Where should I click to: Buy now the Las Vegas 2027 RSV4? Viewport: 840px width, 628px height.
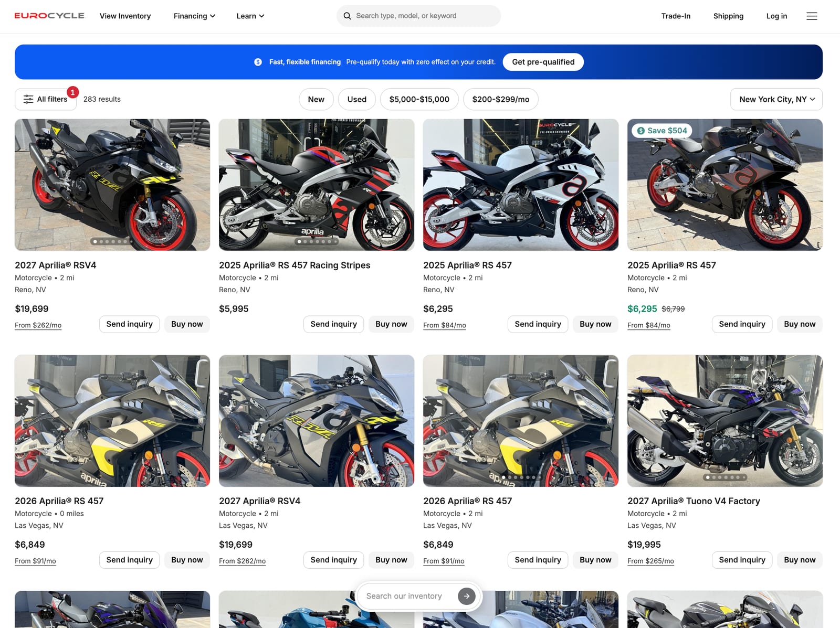pyautogui.click(x=391, y=560)
